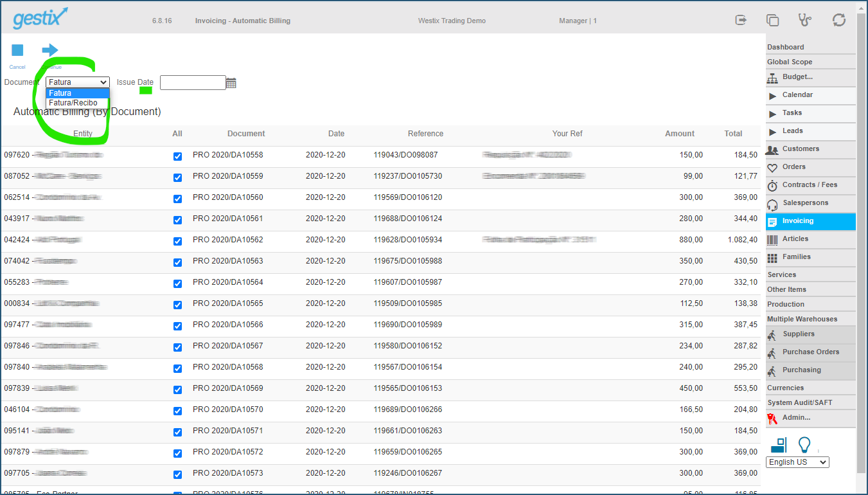Open Multiple Warehouses in the sidebar menu
Image resolution: width=868 pixels, height=495 pixels.
(811, 319)
